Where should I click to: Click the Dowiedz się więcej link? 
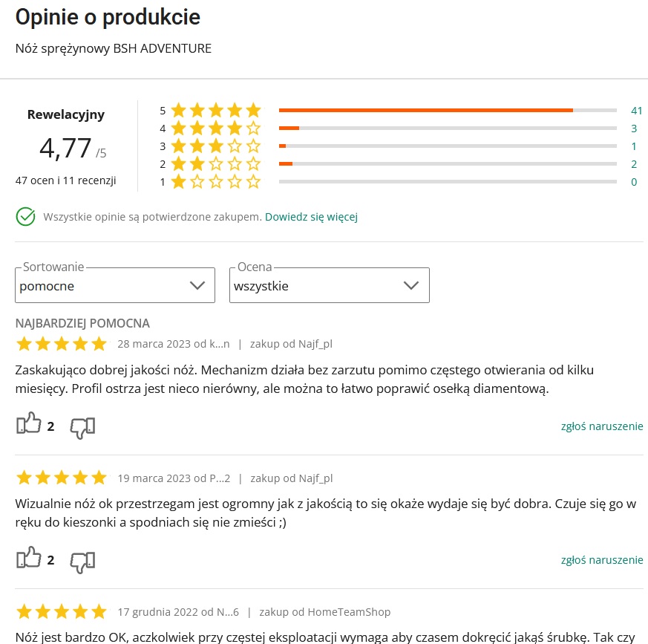(x=311, y=217)
